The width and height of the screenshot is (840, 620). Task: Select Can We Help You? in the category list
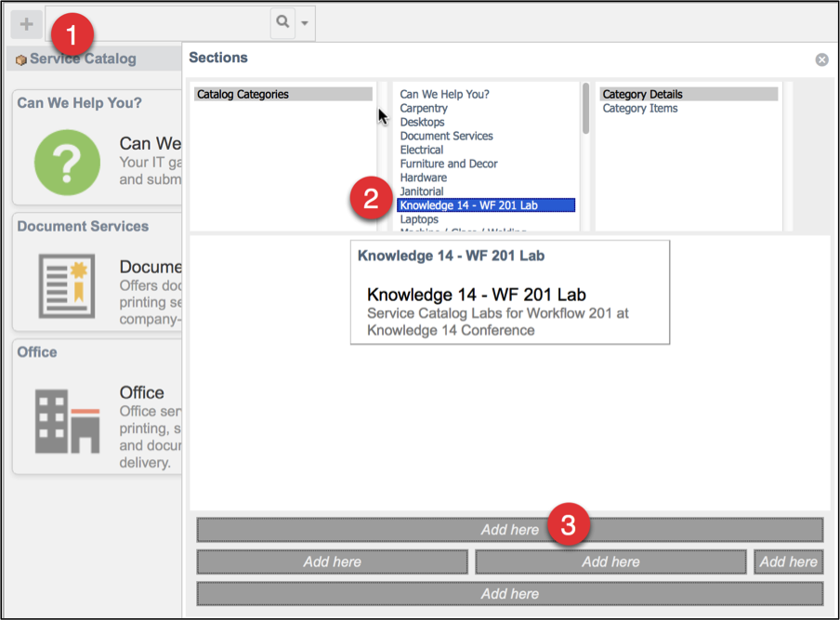pos(444,94)
